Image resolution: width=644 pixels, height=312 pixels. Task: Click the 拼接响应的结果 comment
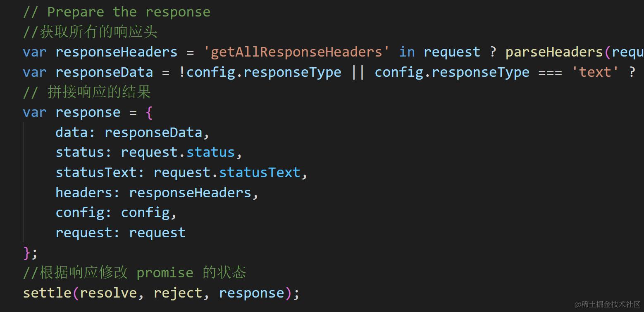click(87, 92)
